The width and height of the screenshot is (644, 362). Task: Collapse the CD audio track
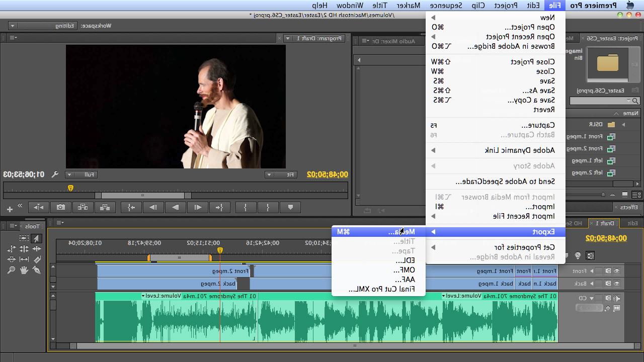point(592,298)
